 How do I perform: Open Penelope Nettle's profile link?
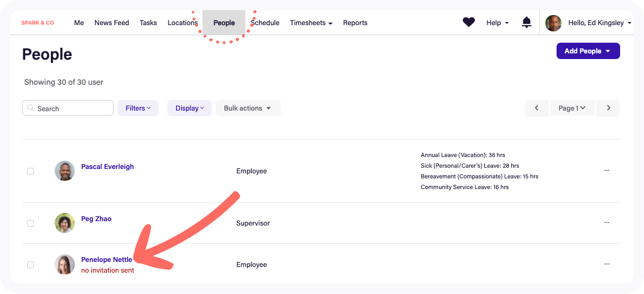tap(107, 259)
